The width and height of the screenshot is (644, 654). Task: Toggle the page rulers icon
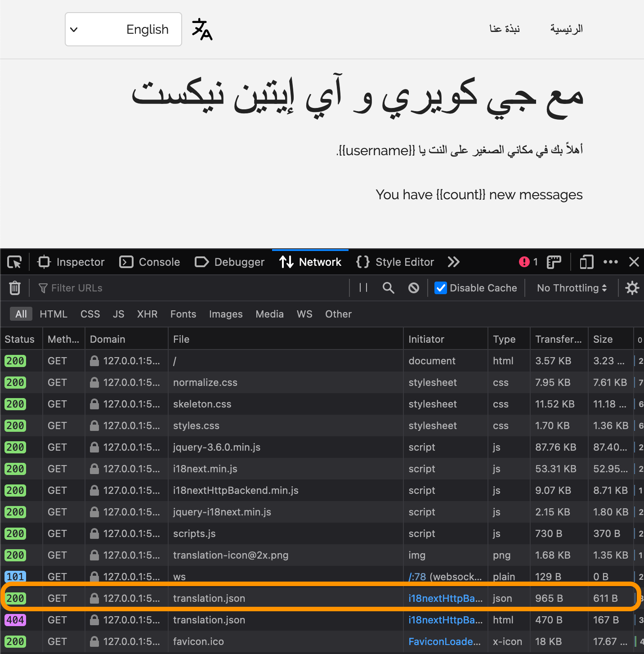(554, 262)
